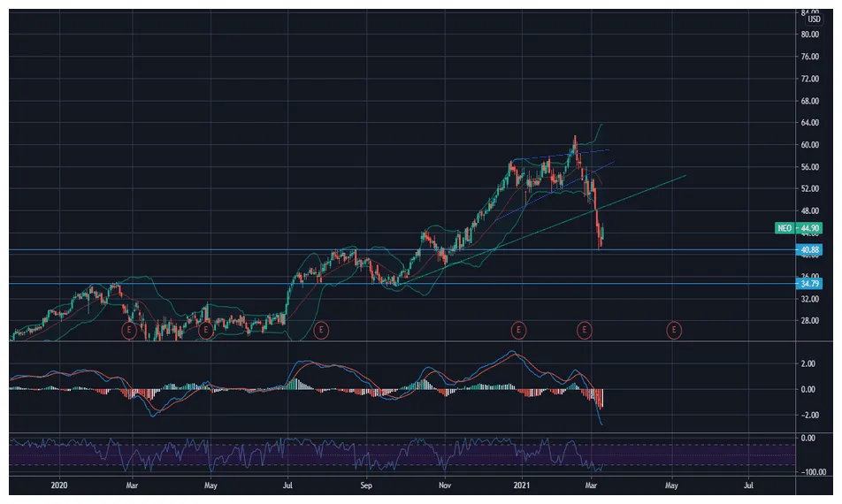The width and height of the screenshot is (842, 504).
Task: Click the last candlestick near 44.90
Action: [602, 233]
